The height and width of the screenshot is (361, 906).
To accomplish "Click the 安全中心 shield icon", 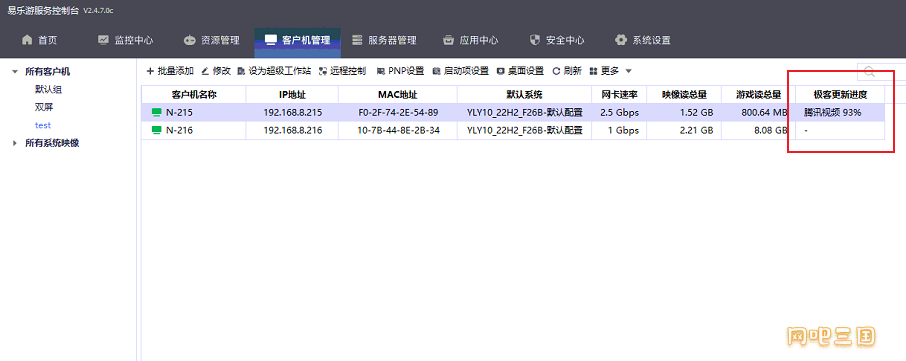I will [x=534, y=40].
